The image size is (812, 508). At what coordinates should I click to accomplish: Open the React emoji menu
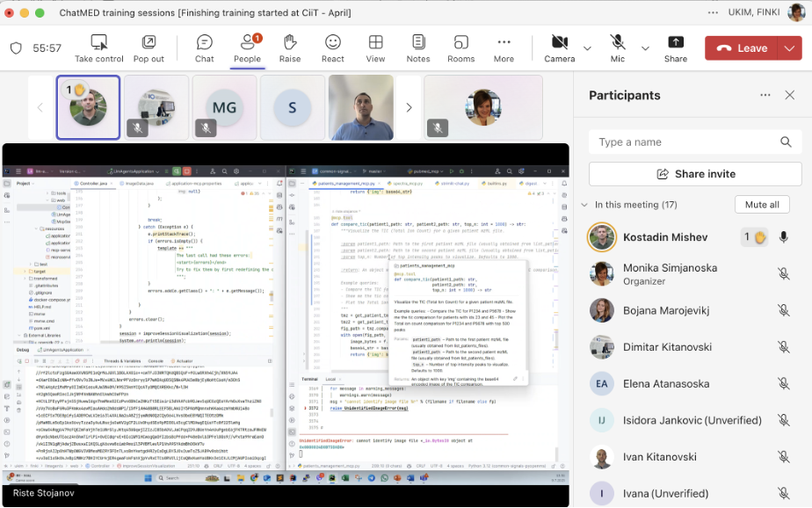click(332, 48)
